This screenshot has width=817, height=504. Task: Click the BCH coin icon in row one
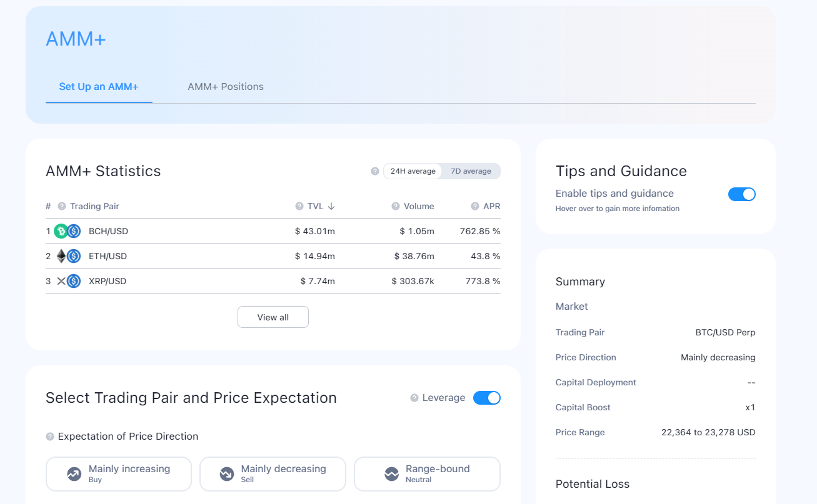(x=61, y=231)
